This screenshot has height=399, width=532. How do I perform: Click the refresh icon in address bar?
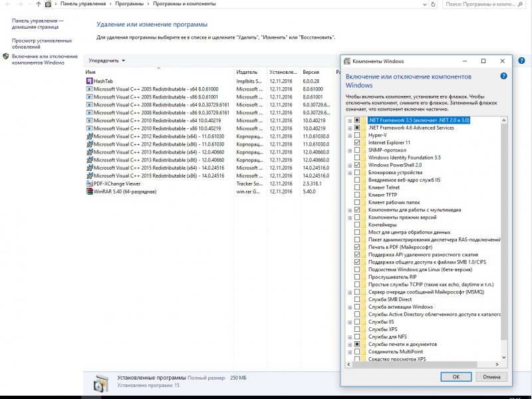point(433,5)
